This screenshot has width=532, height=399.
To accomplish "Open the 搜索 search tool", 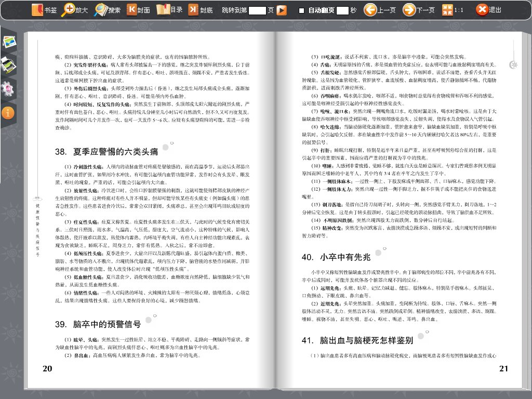I will point(107,10).
